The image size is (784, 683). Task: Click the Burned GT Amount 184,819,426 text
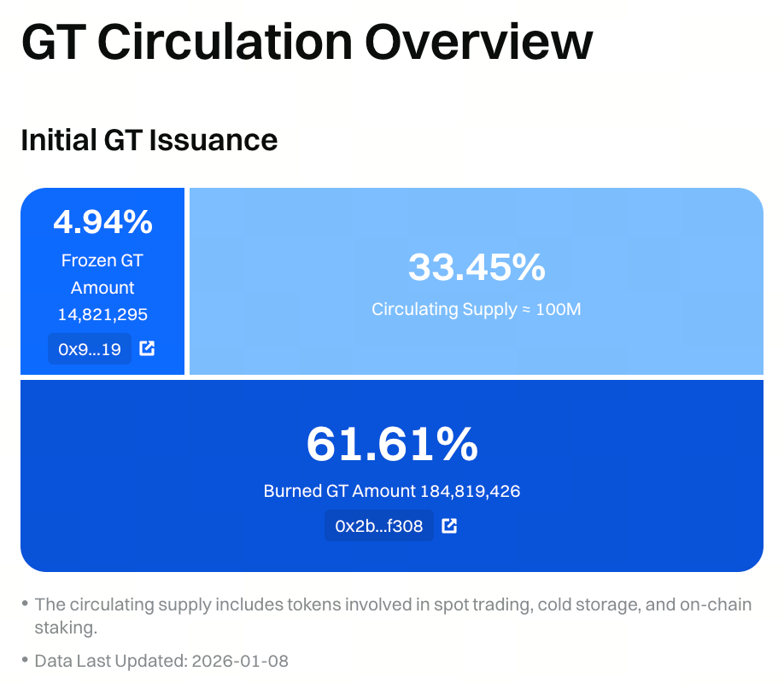(x=391, y=491)
